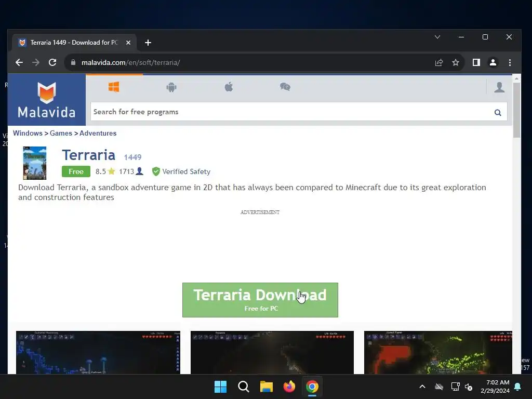Open the first blue mushroom screenshot
The height and width of the screenshot is (399, 532).
(x=98, y=352)
